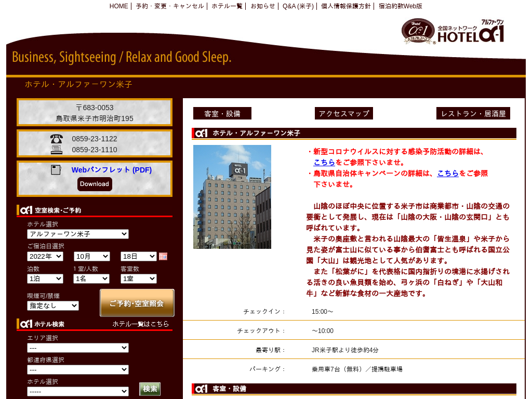Click the green 検索 search button

coord(150,389)
